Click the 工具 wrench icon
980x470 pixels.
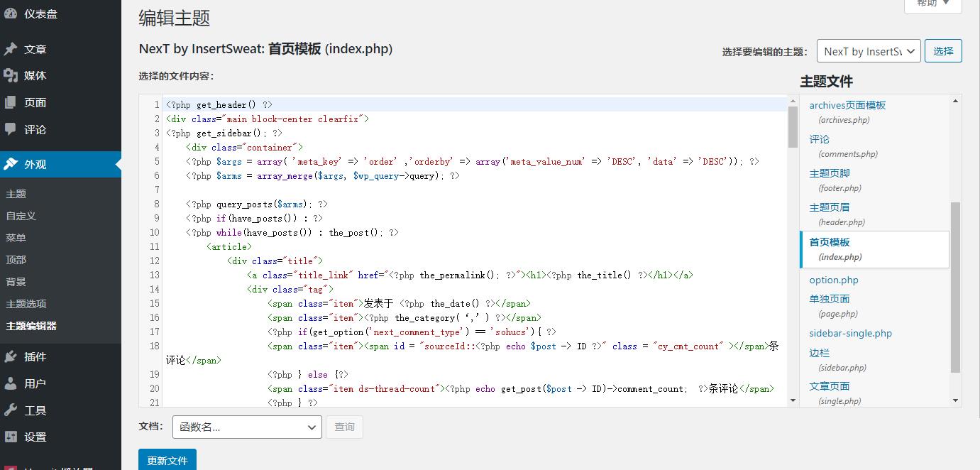[x=11, y=410]
